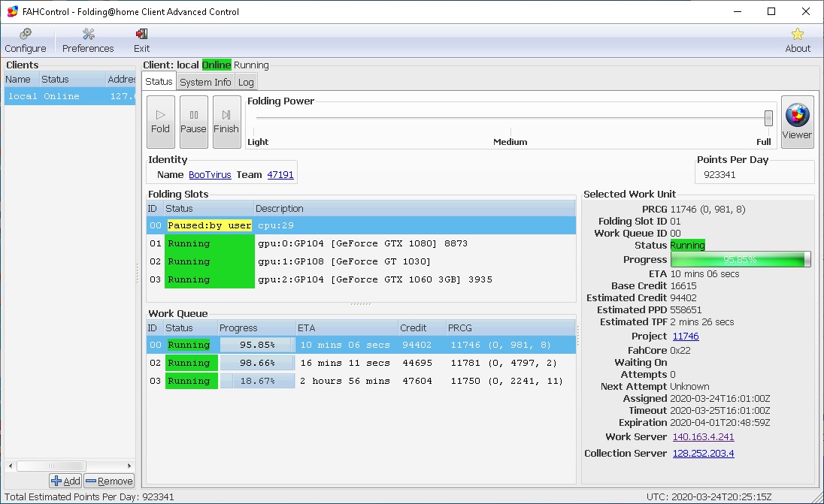Click the Work Queue Status column header
This screenshot has width=824, height=504.
click(x=190, y=327)
